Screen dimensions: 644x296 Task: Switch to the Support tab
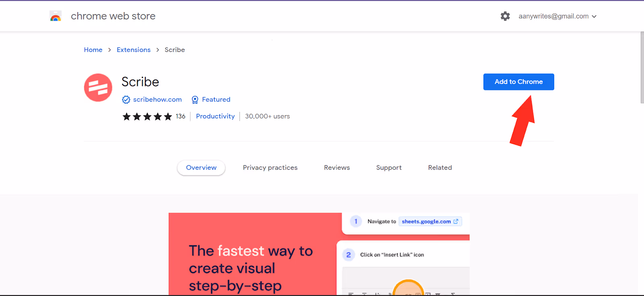tap(389, 168)
